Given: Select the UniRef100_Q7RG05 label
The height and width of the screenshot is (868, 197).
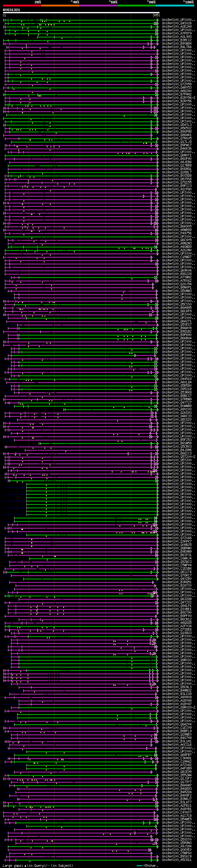Looking at the screenshot, I should coord(177,139).
